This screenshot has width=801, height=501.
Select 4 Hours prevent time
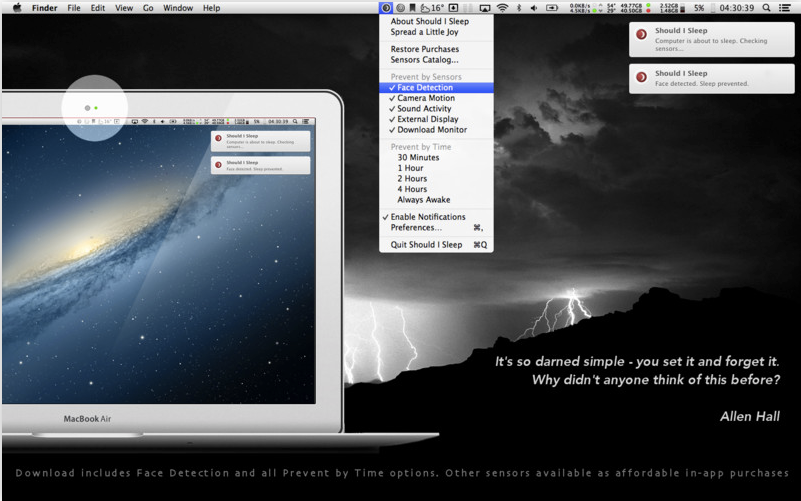[x=436, y=189]
